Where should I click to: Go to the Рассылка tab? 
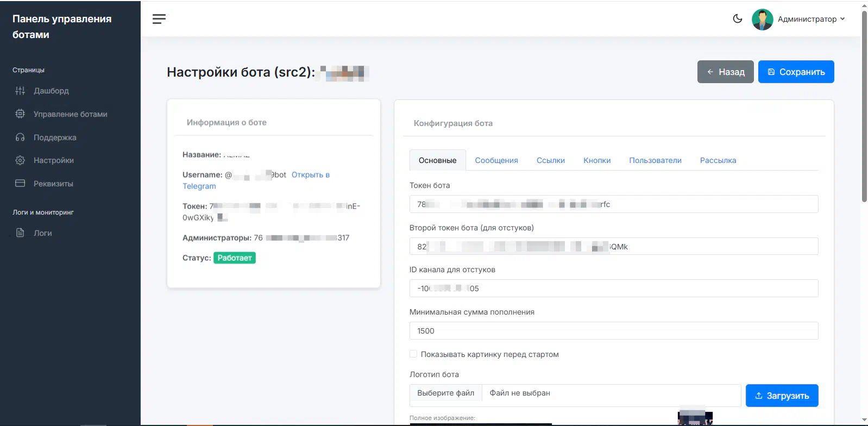click(x=718, y=160)
